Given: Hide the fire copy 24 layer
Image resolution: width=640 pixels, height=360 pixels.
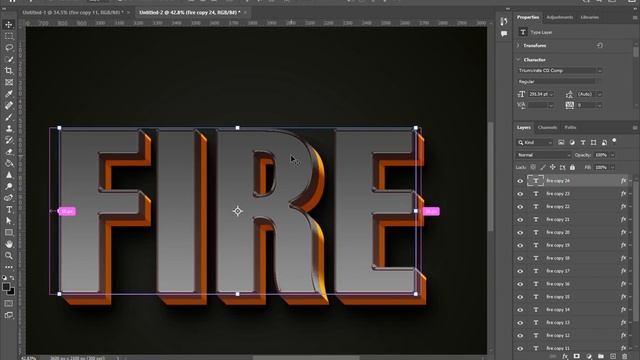Looking at the screenshot, I should (520, 181).
